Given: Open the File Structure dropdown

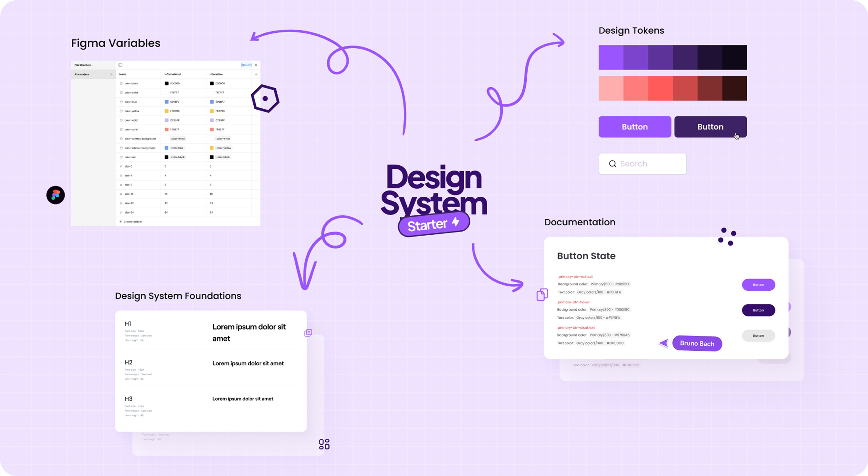Looking at the screenshot, I should [84, 65].
